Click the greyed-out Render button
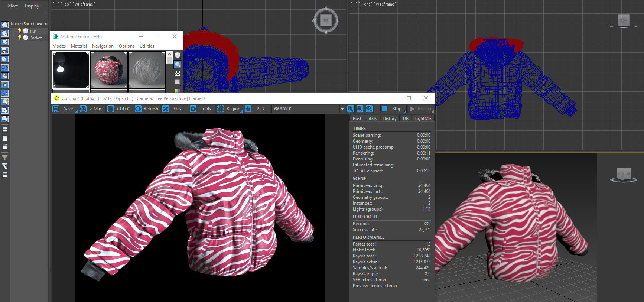Screen dimensions: 644x302 point(421,109)
